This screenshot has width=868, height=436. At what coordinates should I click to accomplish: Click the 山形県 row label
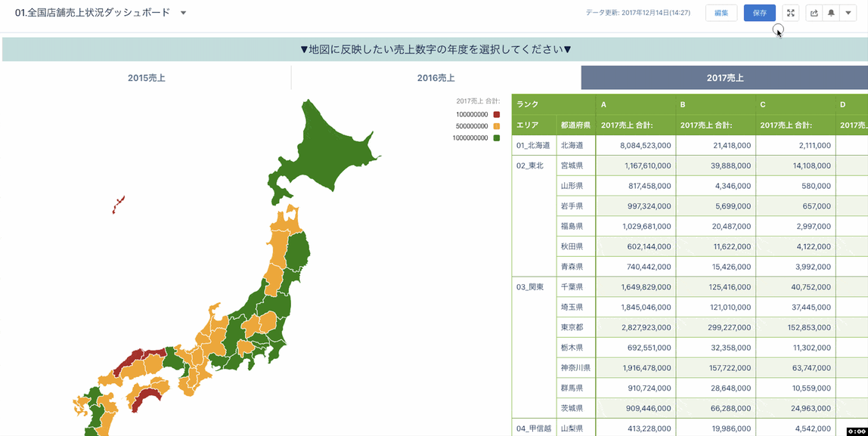[575, 186]
